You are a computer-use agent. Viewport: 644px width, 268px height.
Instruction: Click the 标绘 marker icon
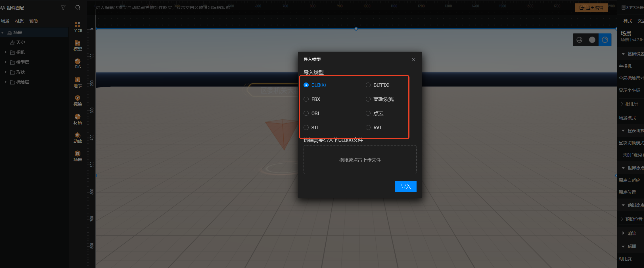pos(78,101)
